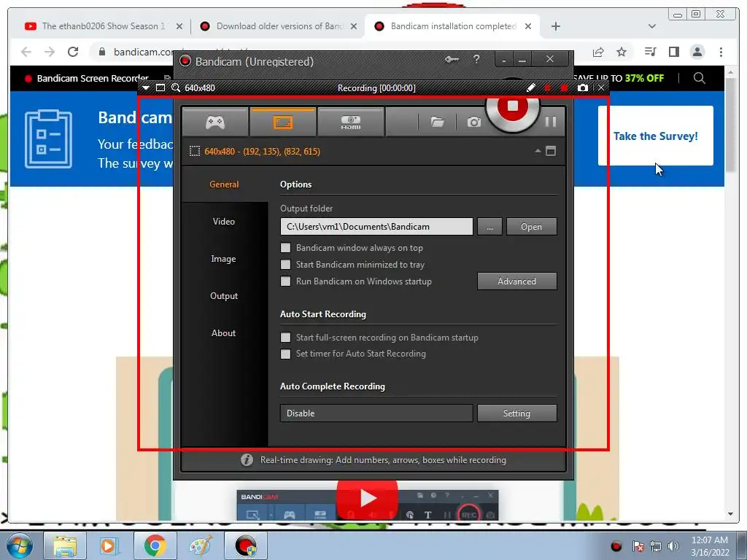Select Output tab in Bandicam sidebar
This screenshot has width=747, height=560.
[x=224, y=296]
